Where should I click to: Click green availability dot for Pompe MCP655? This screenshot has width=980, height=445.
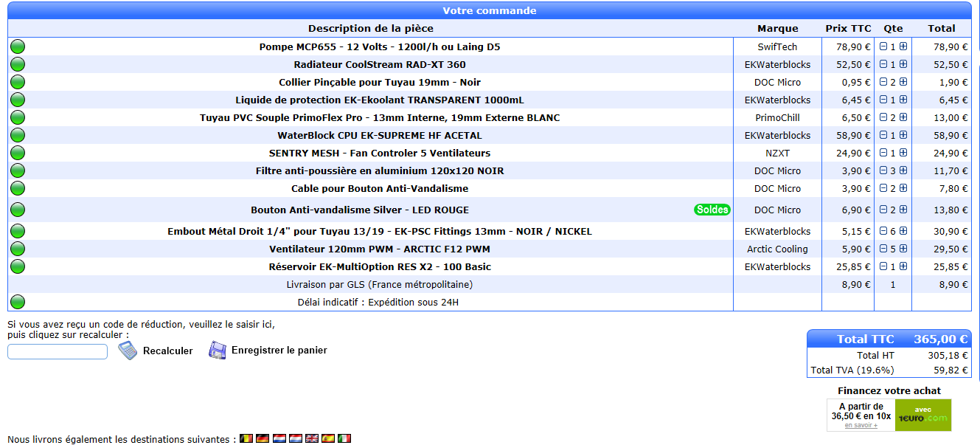18,46
